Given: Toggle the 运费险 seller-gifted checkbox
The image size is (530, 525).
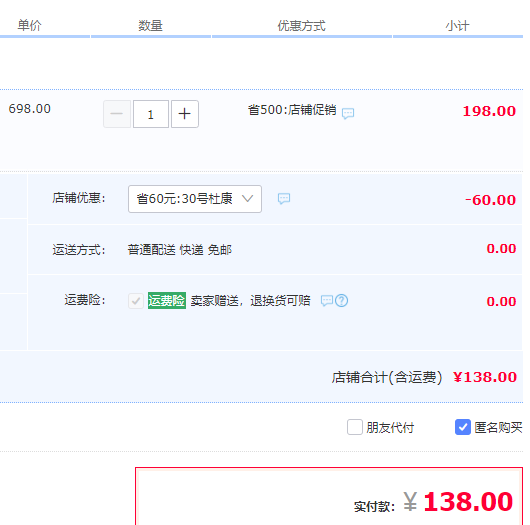Looking at the screenshot, I should (x=136, y=301).
